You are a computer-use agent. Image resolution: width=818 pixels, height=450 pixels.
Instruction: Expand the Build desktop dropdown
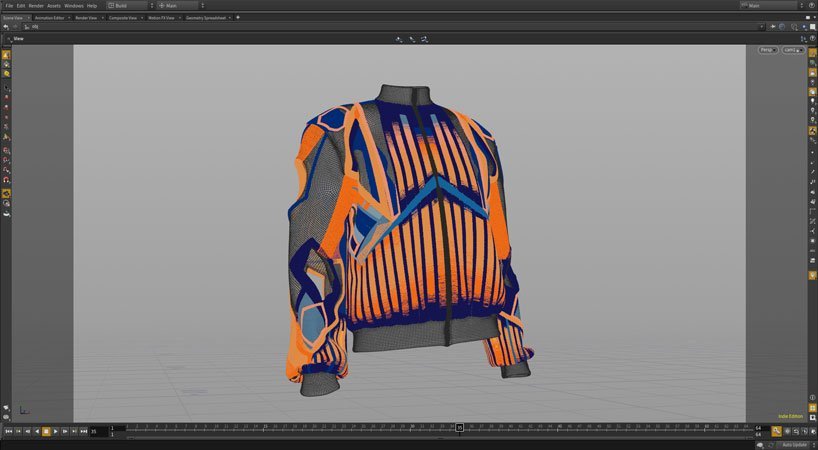[128, 5]
